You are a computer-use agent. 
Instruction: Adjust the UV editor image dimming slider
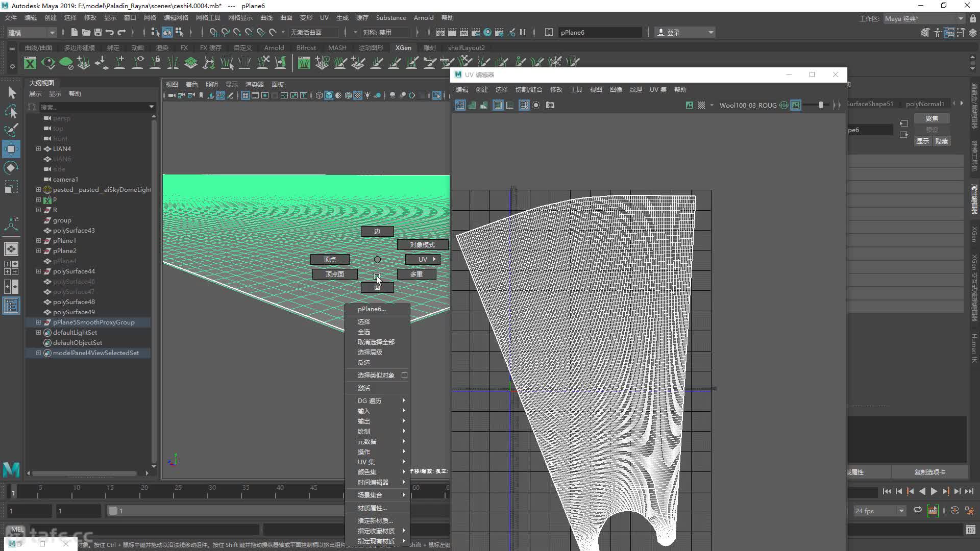coord(821,105)
